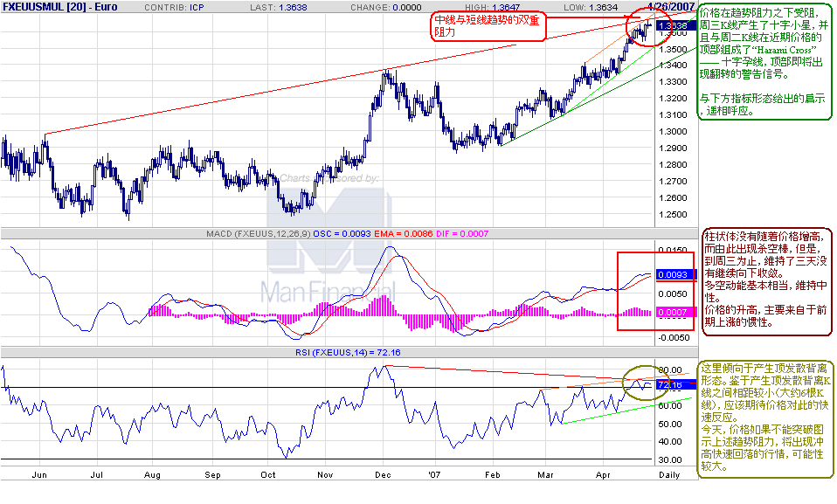Viewport: 837px width, 504px height.
Task: Select the 'Feb' month label on the time axis
Action: click(492, 474)
